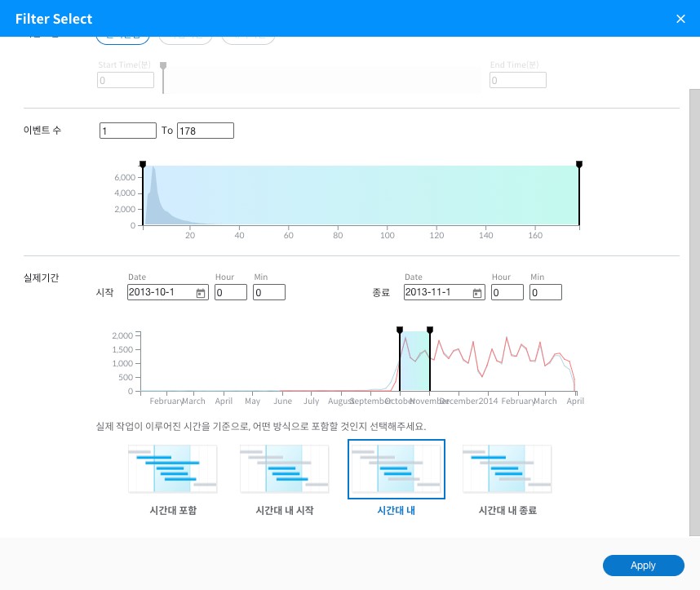Click the Apply button
Image resolution: width=700 pixels, height=590 pixels.
[643, 566]
